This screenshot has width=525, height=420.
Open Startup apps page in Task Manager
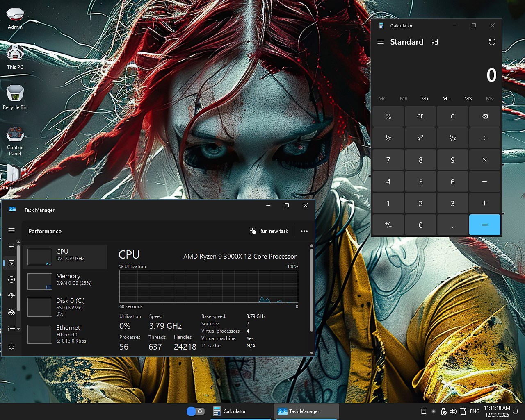pyautogui.click(x=11, y=296)
